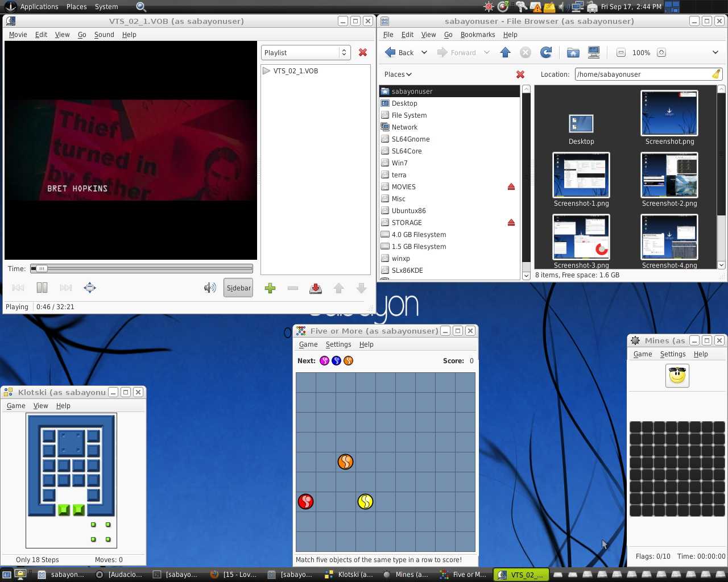Open the Settings menu in Five or More

(x=338, y=344)
